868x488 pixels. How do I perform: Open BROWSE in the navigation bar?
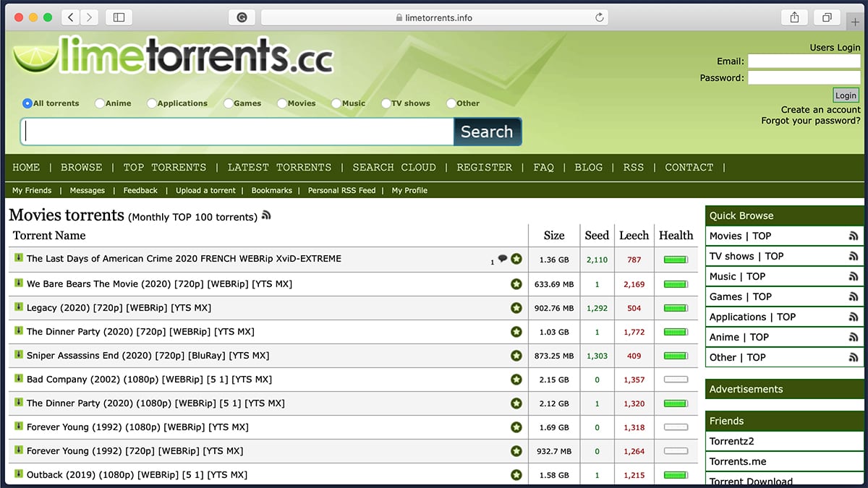point(81,167)
